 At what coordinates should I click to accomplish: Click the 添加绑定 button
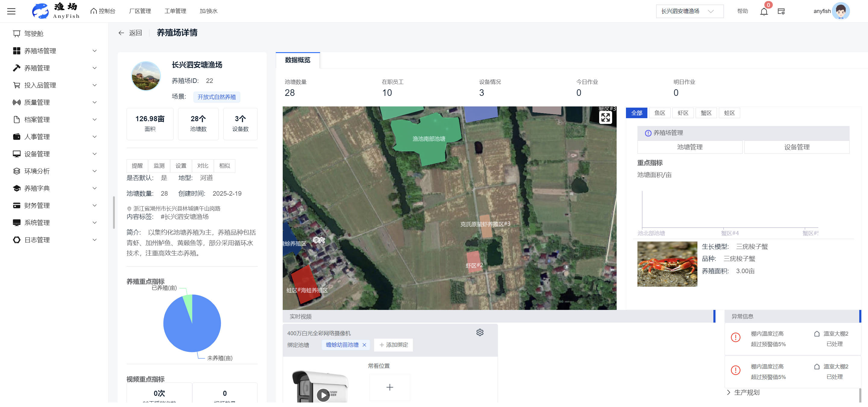pos(394,345)
